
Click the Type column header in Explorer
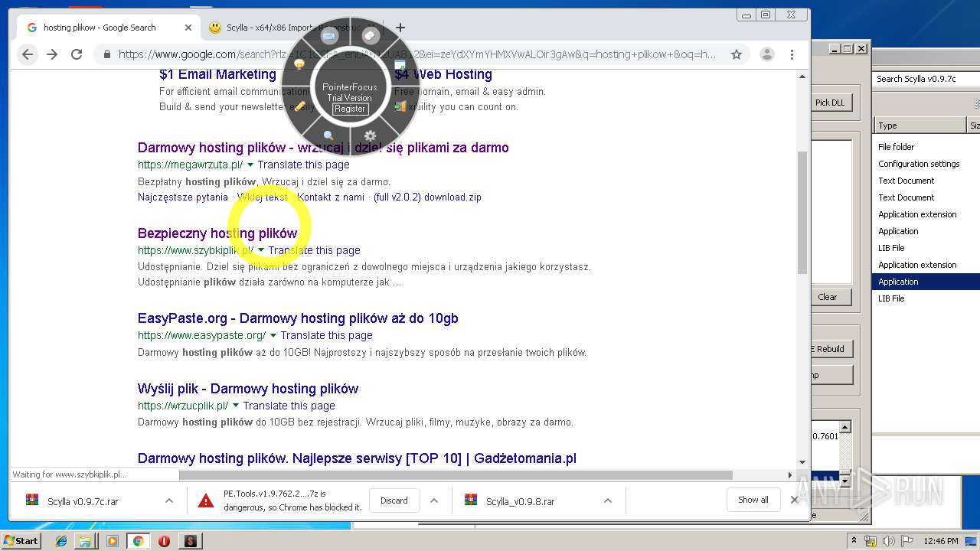point(920,126)
